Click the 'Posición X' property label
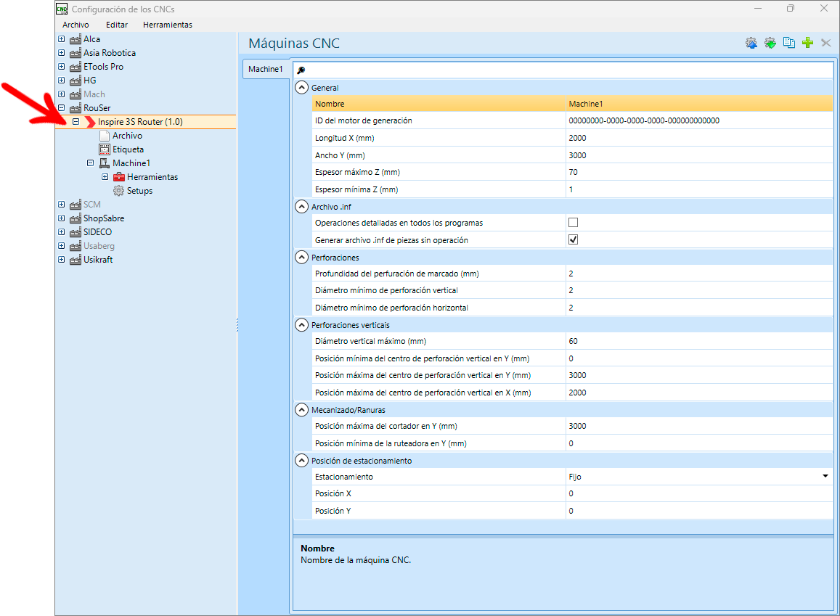This screenshot has height=616, width=840. (x=333, y=493)
